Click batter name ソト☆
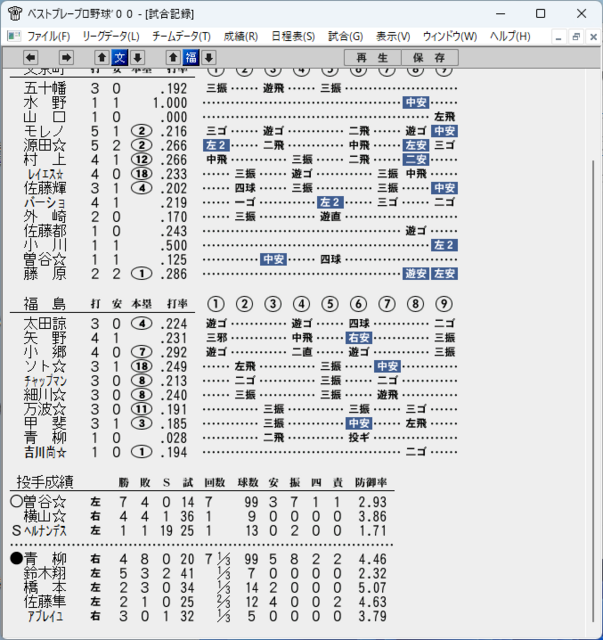This screenshot has width=603, height=640. tap(45, 367)
